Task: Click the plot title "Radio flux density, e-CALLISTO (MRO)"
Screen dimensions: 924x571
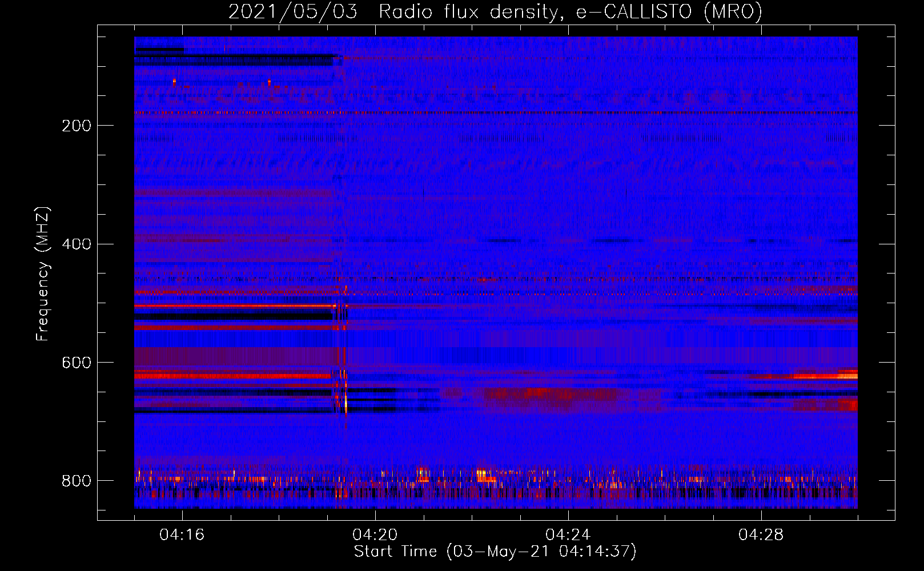Action: [571, 11]
